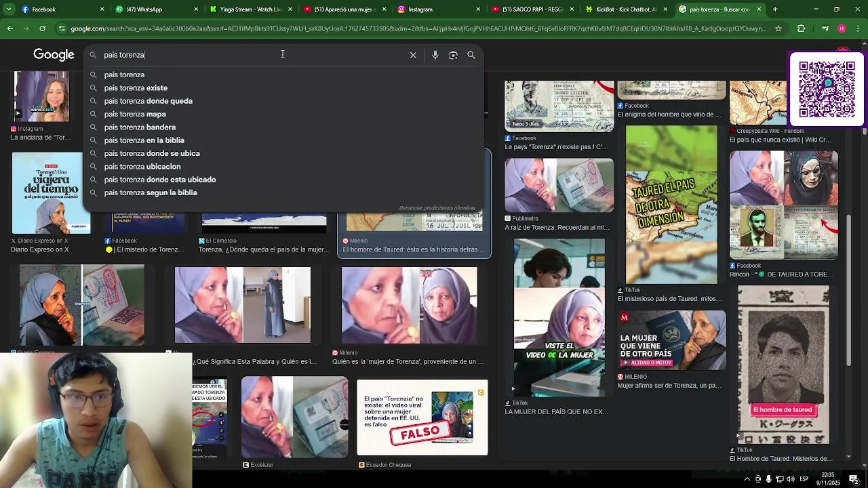Open 'TAURED EL PAIS DE OTRA DIMENSIÓN' image
This screenshot has width=868, height=488.
pos(671,204)
